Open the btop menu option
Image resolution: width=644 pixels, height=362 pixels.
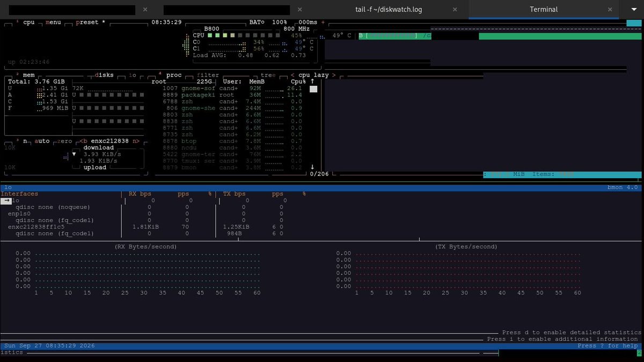pos(53,23)
